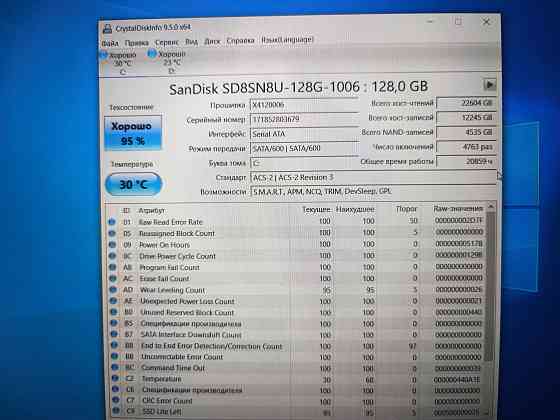Image resolution: width=560 pixels, height=420 pixels.
Task: Click the next disk arrow button
Action: [x=490, y=85]
